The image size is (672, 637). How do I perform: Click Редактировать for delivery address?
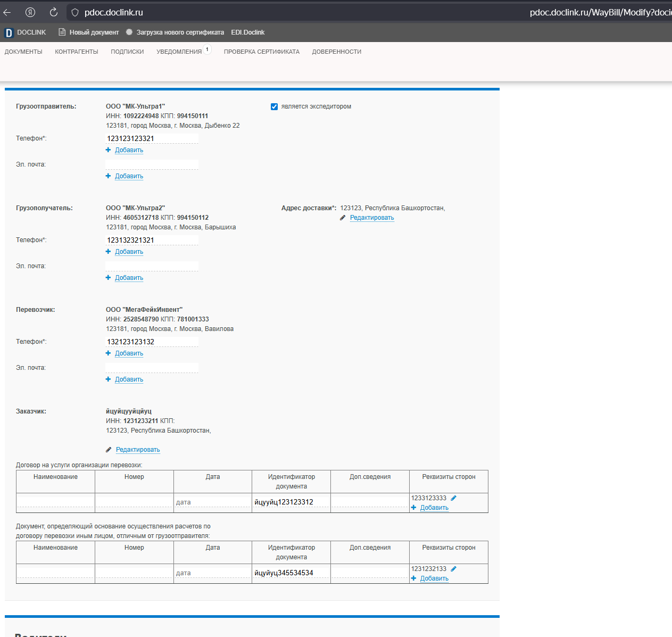click(372, 218)
